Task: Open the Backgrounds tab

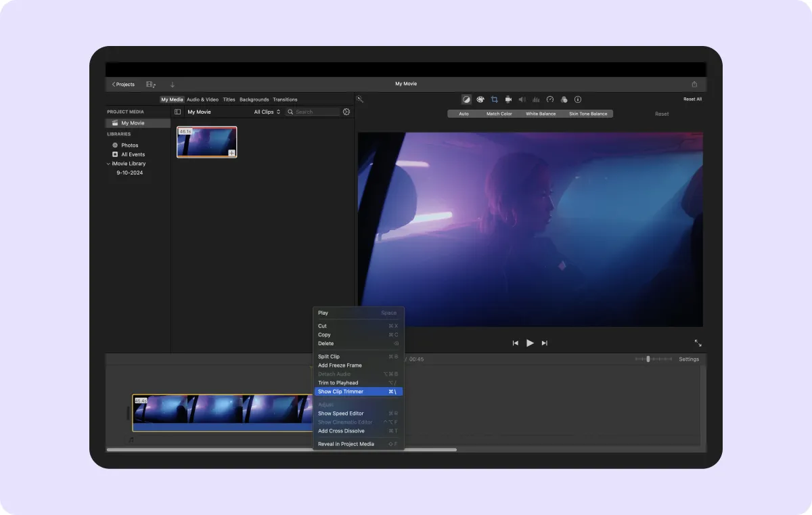Action: point(254,99)
